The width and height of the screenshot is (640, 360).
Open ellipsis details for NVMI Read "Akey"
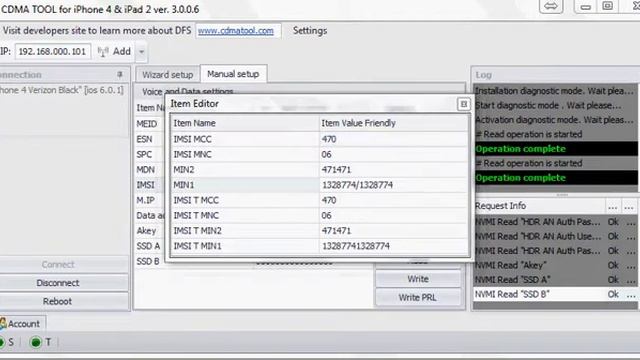631,265
